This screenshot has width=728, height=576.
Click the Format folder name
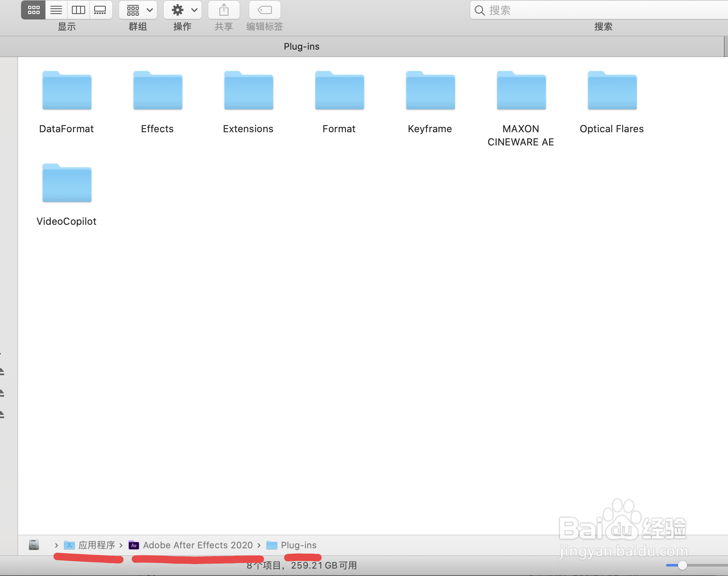click(x=339, y=129)
